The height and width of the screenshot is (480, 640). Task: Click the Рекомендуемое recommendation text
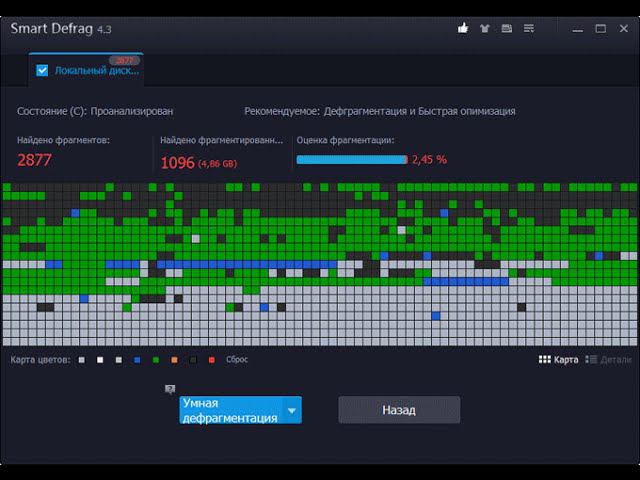380,111
